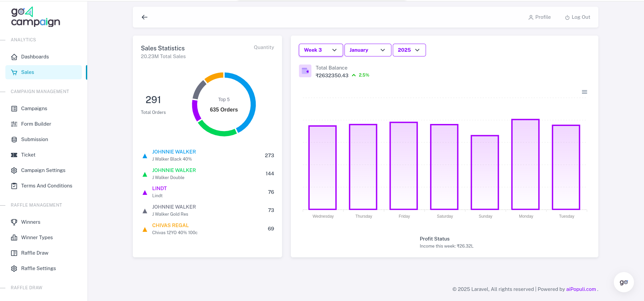Click the Quantity column label
This screenshot has width=644, height=301.
[264, 47]
